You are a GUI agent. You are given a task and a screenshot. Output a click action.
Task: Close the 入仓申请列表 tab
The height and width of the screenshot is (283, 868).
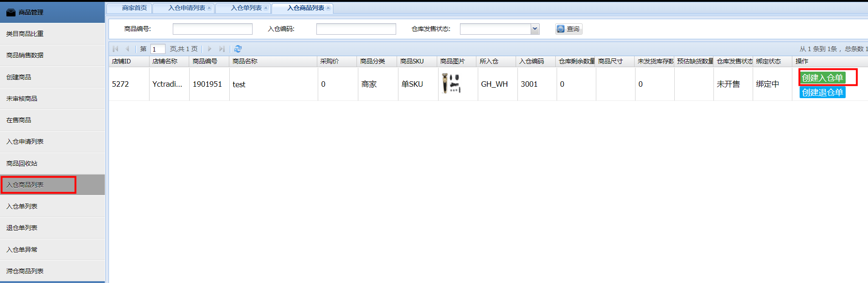209,8
